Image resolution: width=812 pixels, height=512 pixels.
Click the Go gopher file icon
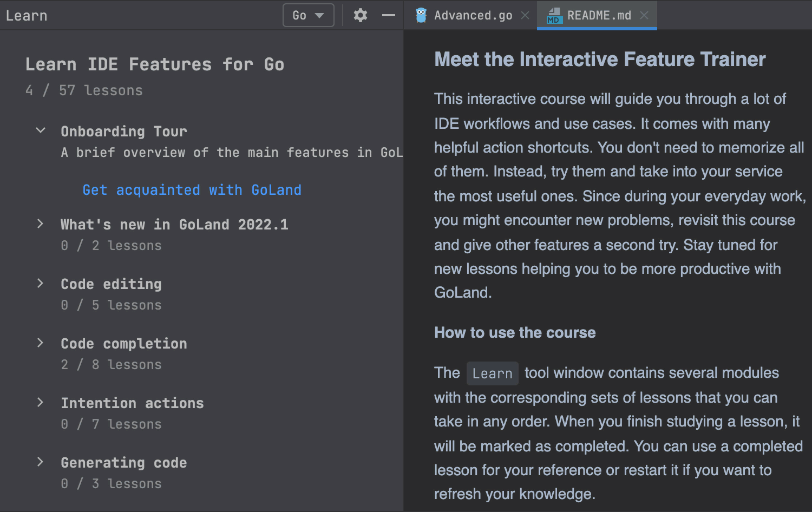click(x=421, y=15)
